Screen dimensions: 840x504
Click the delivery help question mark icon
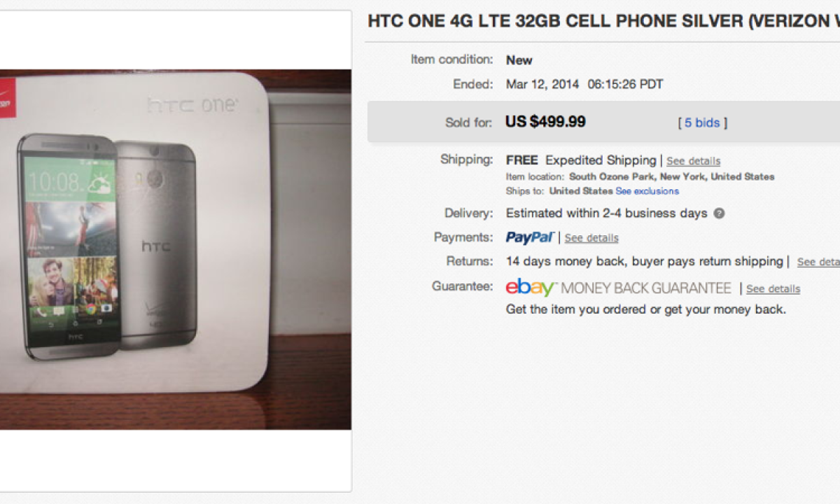pos(719,213)
